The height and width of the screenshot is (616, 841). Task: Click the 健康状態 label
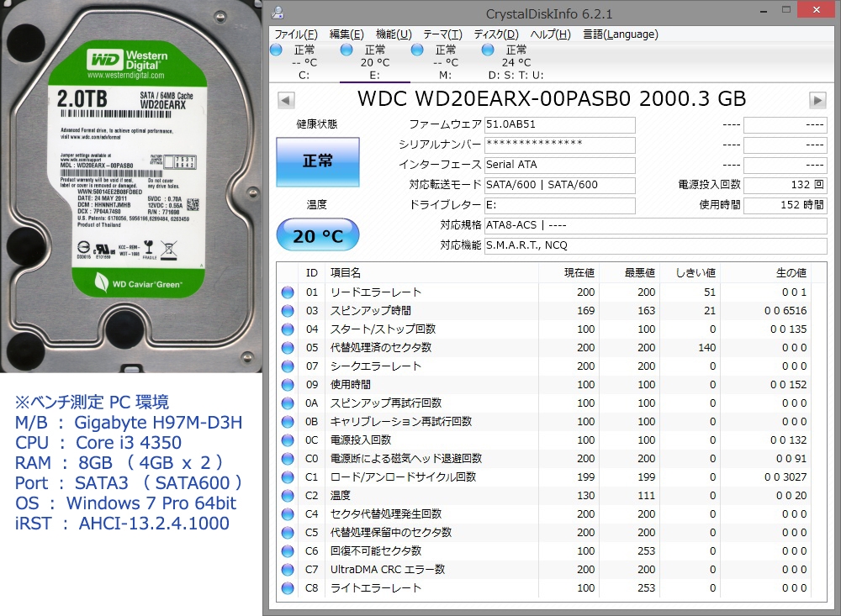(x=317, y=124)
